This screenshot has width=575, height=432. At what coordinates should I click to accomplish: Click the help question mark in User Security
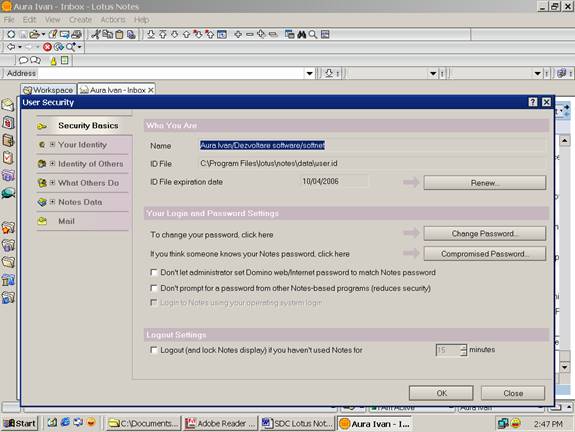coord(533,102)
